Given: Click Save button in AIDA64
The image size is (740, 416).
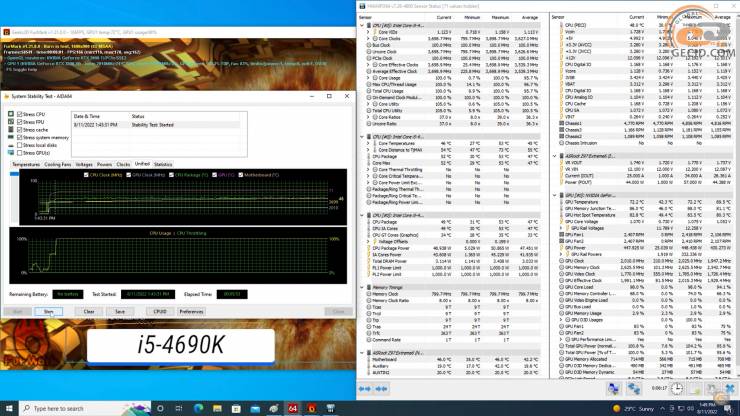Looking at the screenshot, I should click(120, 312).
